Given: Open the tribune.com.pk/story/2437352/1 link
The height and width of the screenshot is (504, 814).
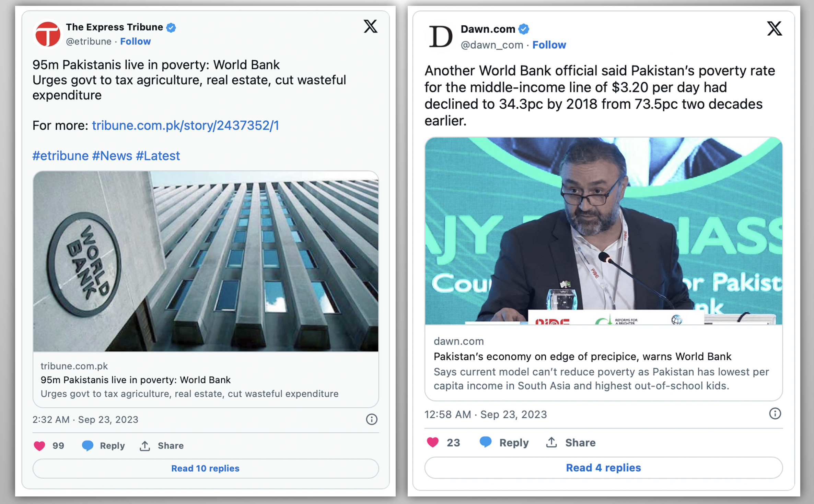Looking at the screenshot, I should coord(185,125).
